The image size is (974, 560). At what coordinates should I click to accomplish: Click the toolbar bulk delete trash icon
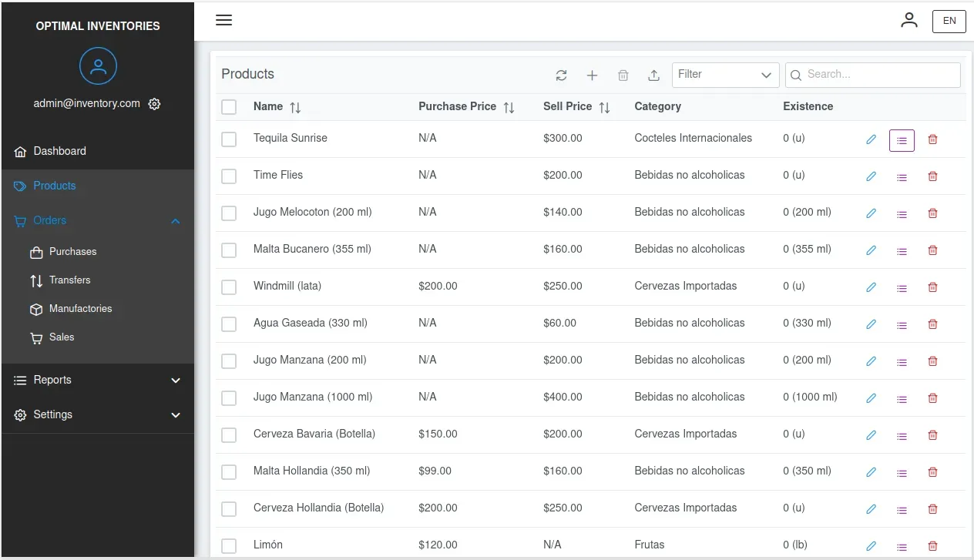click(x=623, y=75)
